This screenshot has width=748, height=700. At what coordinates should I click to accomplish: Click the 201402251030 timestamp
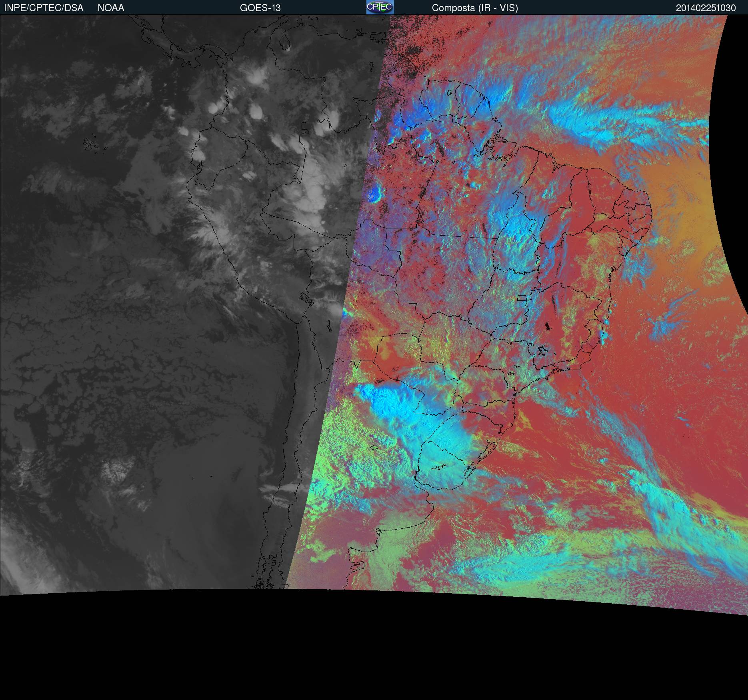click(x=706, y=8)
